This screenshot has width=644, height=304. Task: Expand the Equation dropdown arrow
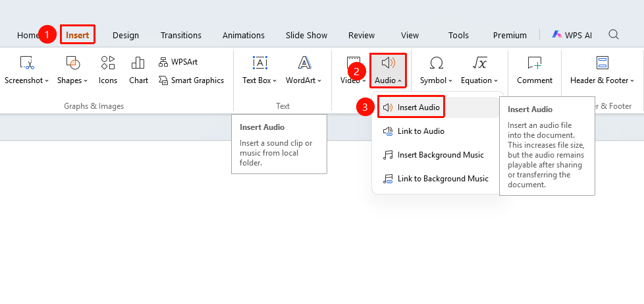point(496,81)
